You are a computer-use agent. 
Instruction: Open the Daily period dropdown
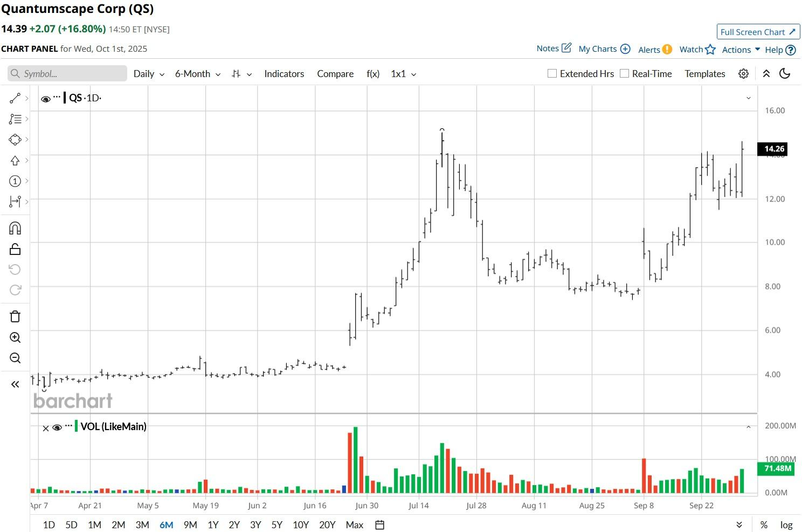[149, 74]
